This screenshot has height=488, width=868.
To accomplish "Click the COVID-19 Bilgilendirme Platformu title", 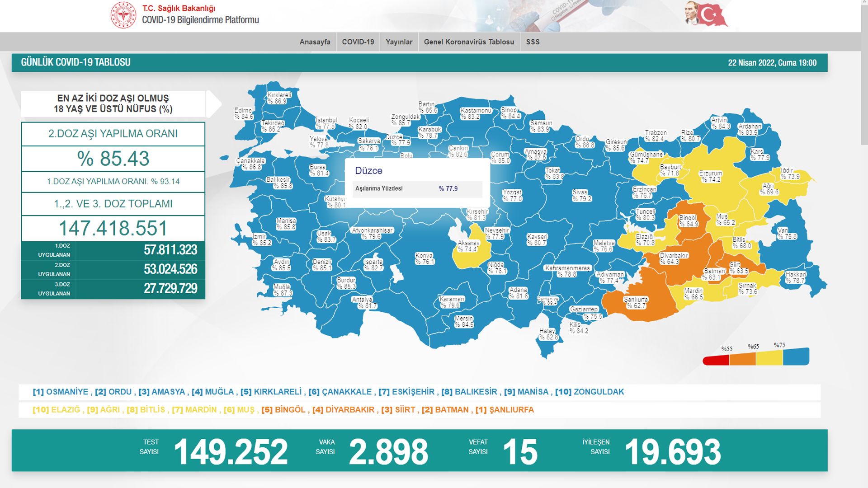I will [x=200, y=20].
